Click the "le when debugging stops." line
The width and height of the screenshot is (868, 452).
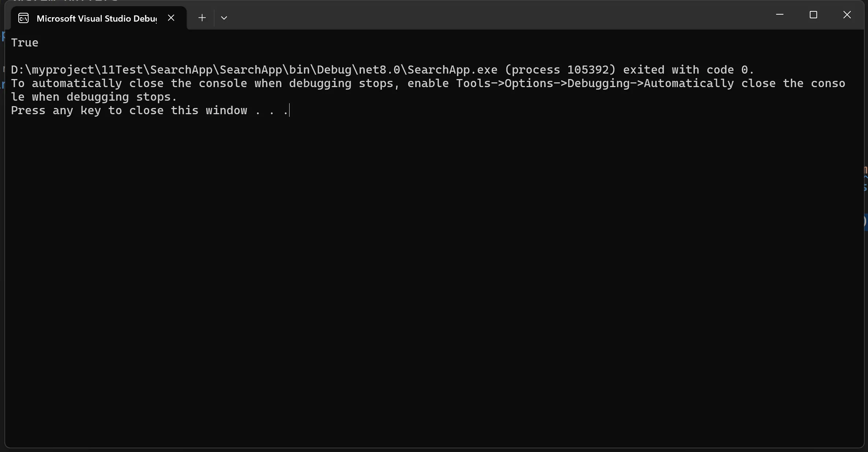(x=94, y=97)
